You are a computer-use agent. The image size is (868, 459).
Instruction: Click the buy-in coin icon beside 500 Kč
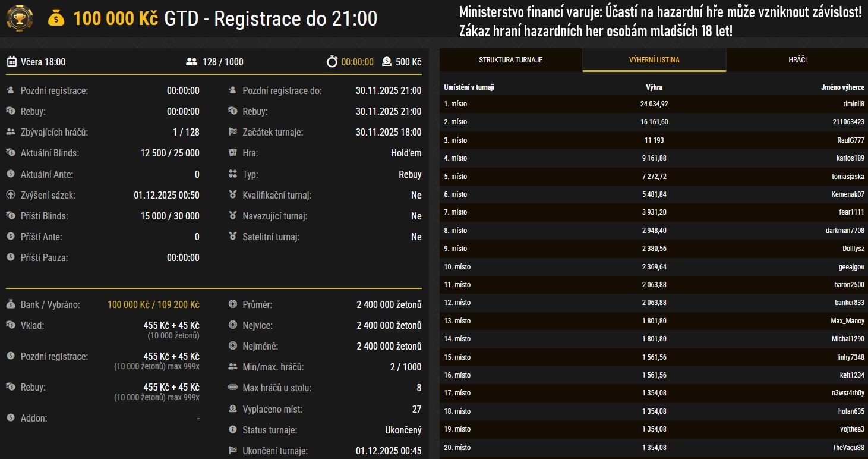tap(387, 62)
